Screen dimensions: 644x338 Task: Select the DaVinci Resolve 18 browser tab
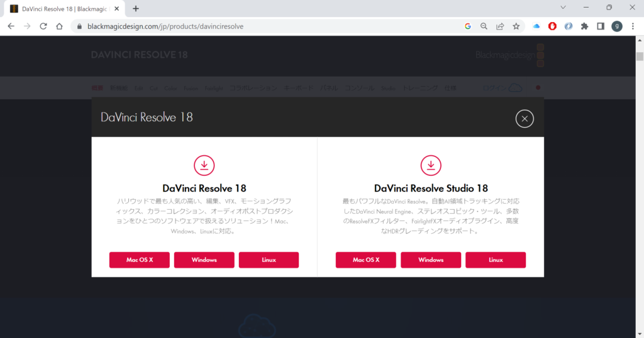point(63,9)
